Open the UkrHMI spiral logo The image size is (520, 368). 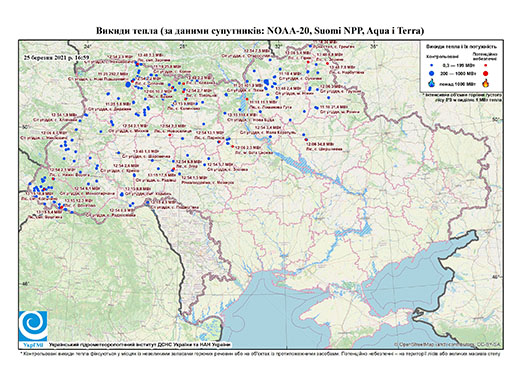pos(33,326)
